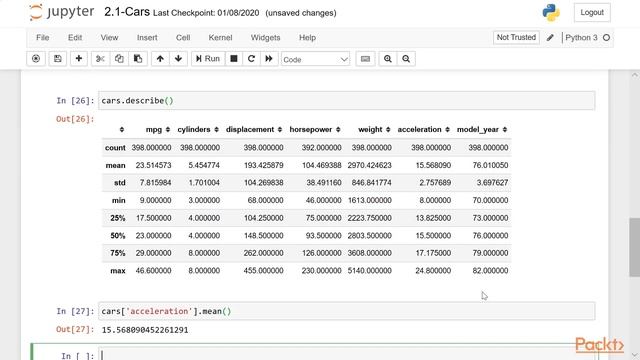Click the In [26] prompt
Screen dimensions: 640x360
75,101
